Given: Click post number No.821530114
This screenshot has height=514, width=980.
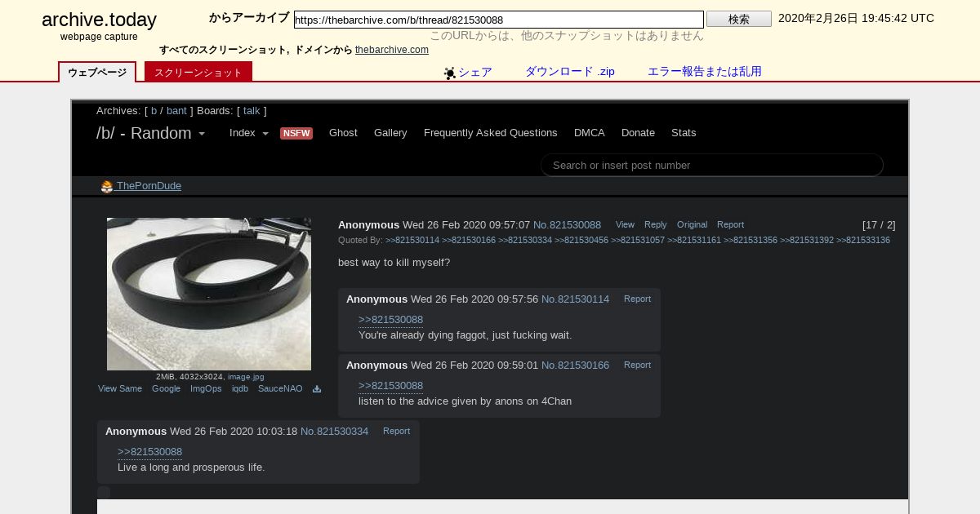Looking at the screenshot, I should (x=575, y=299).
